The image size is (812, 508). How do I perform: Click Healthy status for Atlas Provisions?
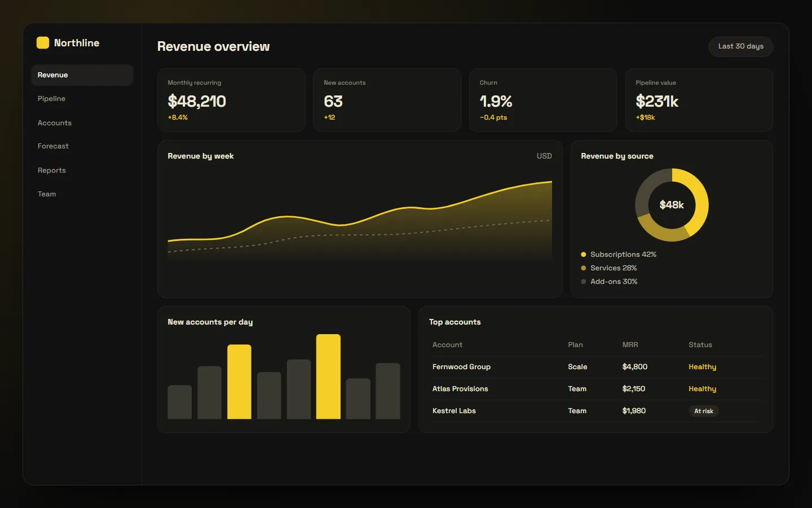pos(702,389)
